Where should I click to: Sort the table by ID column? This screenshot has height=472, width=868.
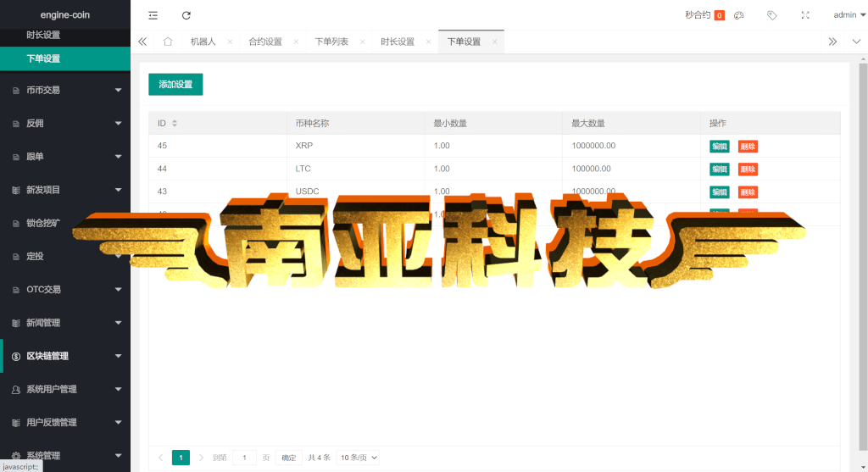pyautogui.click(x=175, y=124)
